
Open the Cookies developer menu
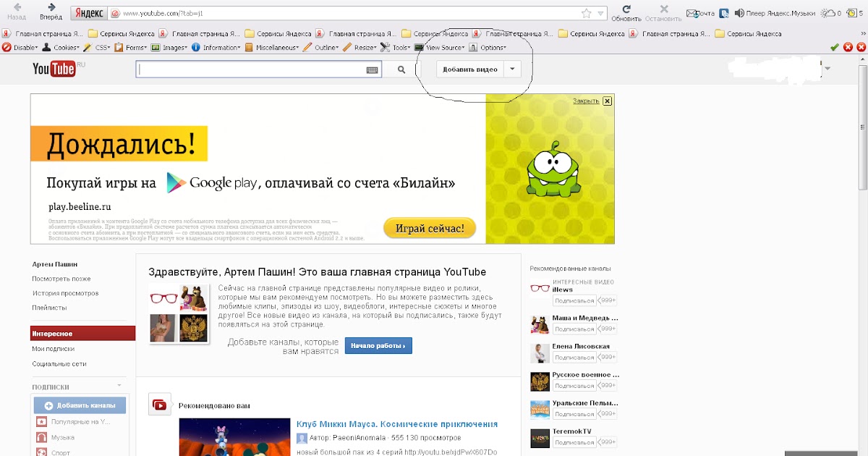click(61, 47)
